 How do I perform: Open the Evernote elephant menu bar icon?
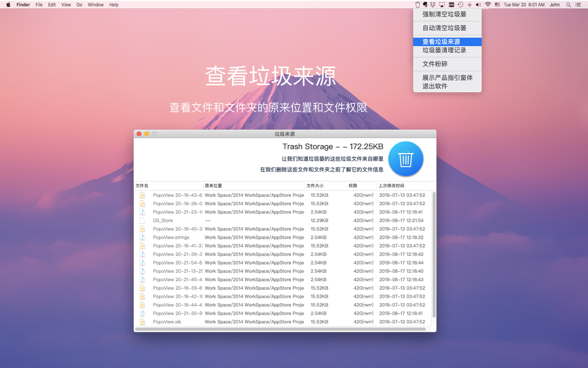pos(425,4)
